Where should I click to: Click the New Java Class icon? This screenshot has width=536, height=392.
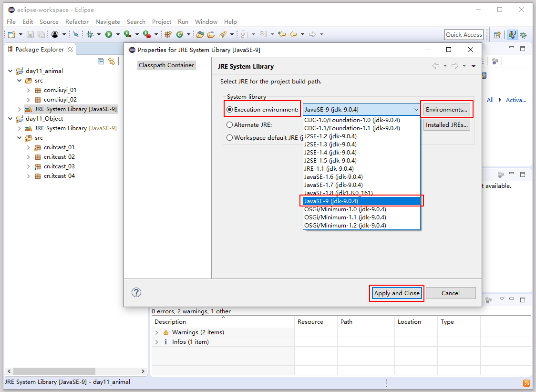tap(179, 34)
